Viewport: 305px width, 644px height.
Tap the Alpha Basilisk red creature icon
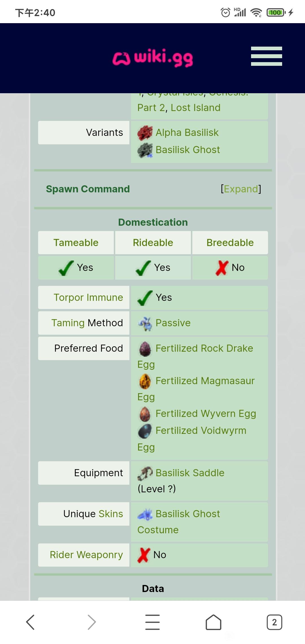pos(145,133)
